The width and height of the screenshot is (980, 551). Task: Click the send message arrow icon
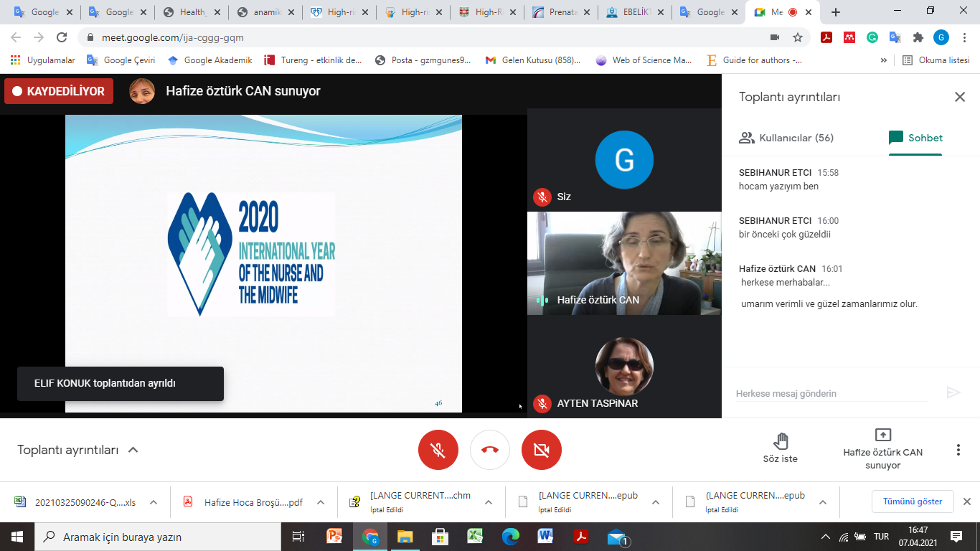click(953, 392)
